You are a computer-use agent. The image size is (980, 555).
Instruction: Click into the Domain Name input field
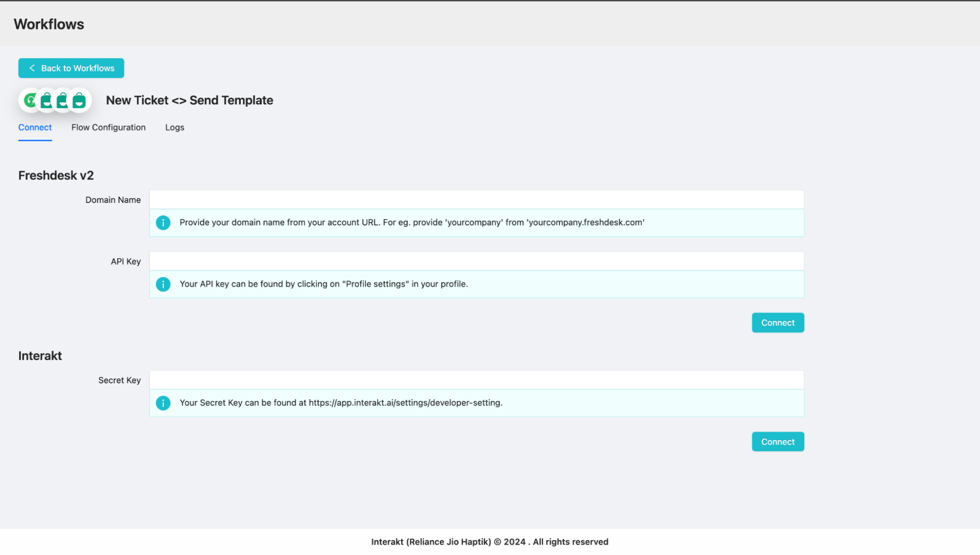[x=476, y=200]
